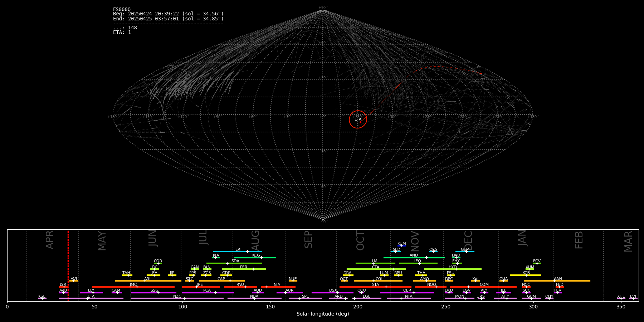
Task: Select the '...: 148' count text
Action: pyautogui.click(x=125, y=28)
